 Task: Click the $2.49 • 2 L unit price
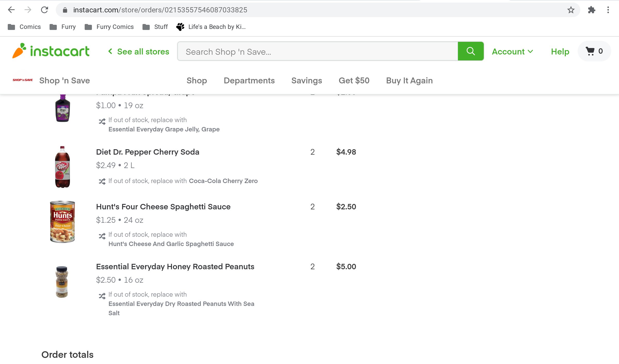115,165
